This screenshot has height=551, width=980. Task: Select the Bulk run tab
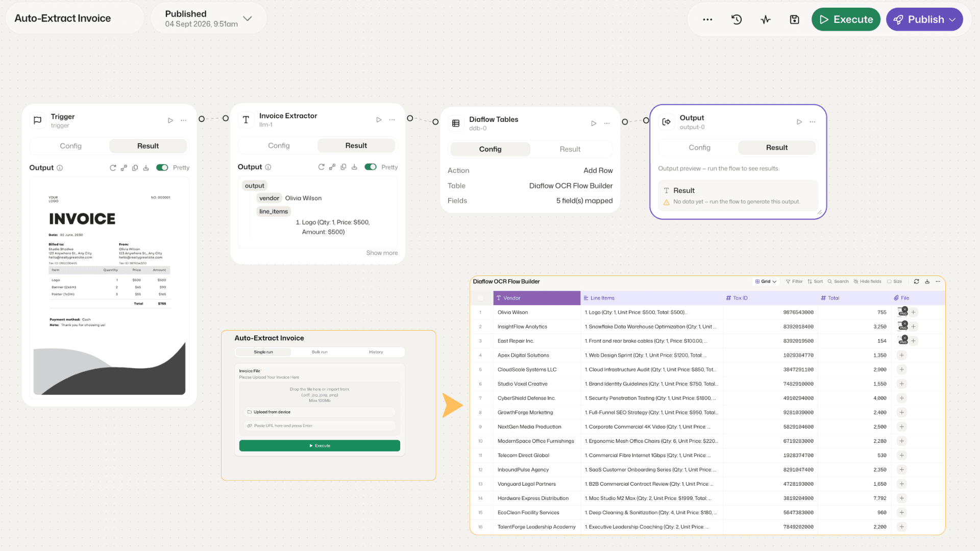coord(320,352)
